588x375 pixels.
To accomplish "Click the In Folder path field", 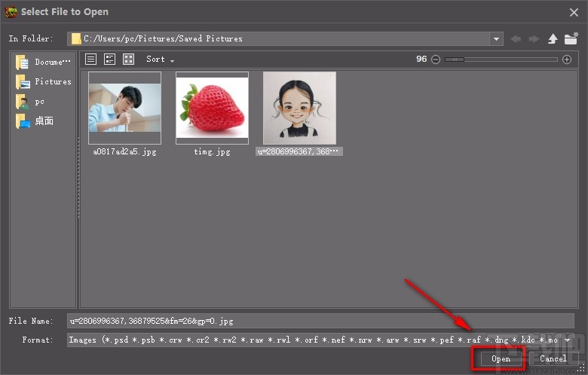I will pyautogui.click(x=278, y=38).
